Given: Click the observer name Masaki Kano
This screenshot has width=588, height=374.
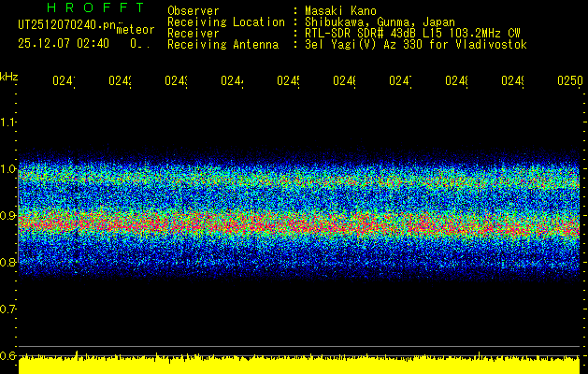Looking at the screenshot, I should (x=340, y=11).
